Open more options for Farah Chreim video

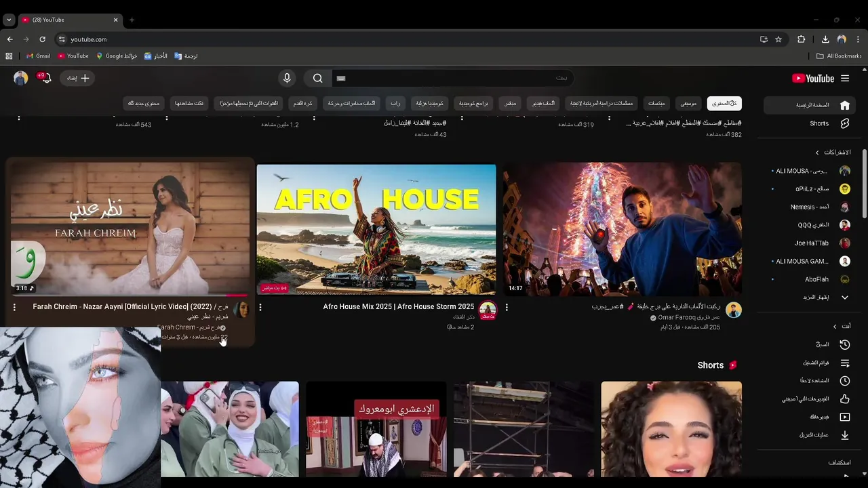point(14,307)
